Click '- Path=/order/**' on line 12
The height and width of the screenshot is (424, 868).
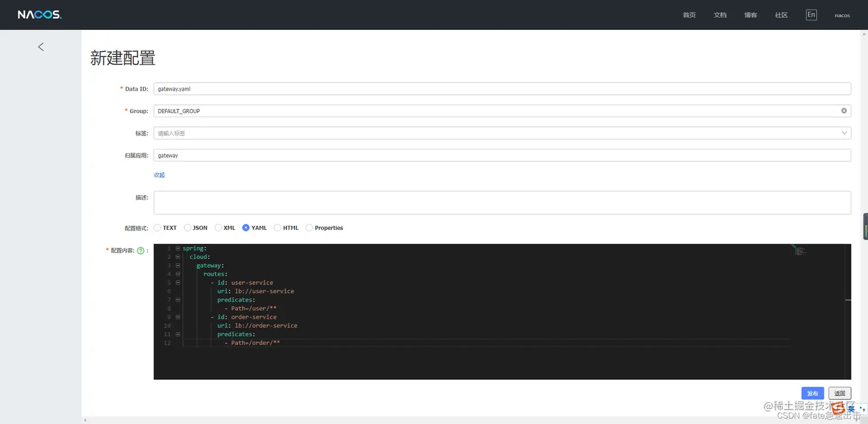click(x=252, y=343)
